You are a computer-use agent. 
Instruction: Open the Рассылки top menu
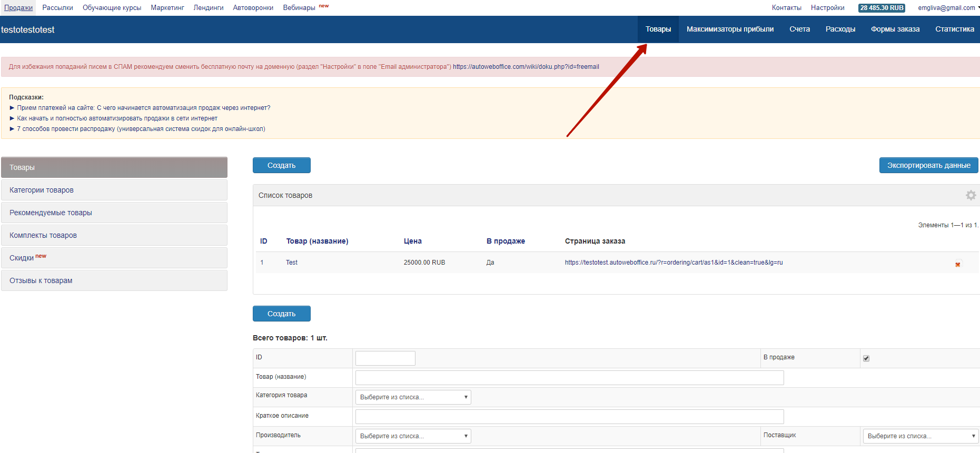click(57, 8)
